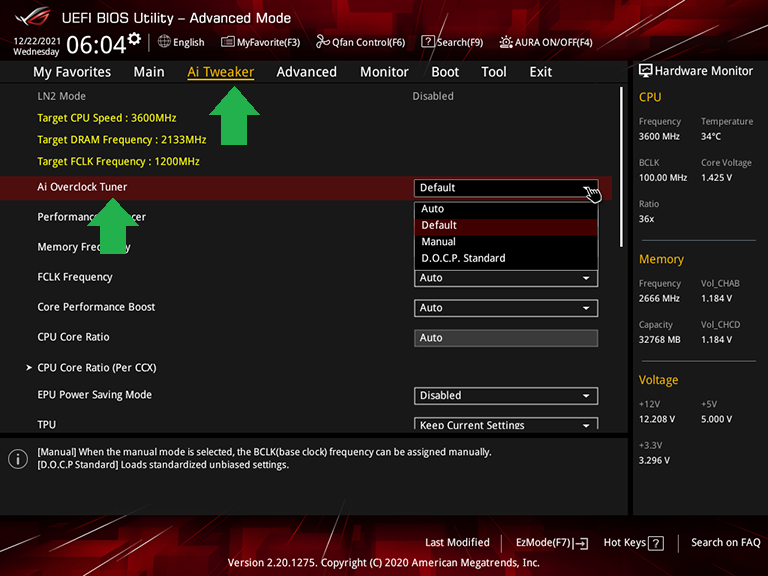This screenshot has width=768, height=576.
Task: Click the Ai Overclock Tuner row label
Action: (x=82, y=187)
